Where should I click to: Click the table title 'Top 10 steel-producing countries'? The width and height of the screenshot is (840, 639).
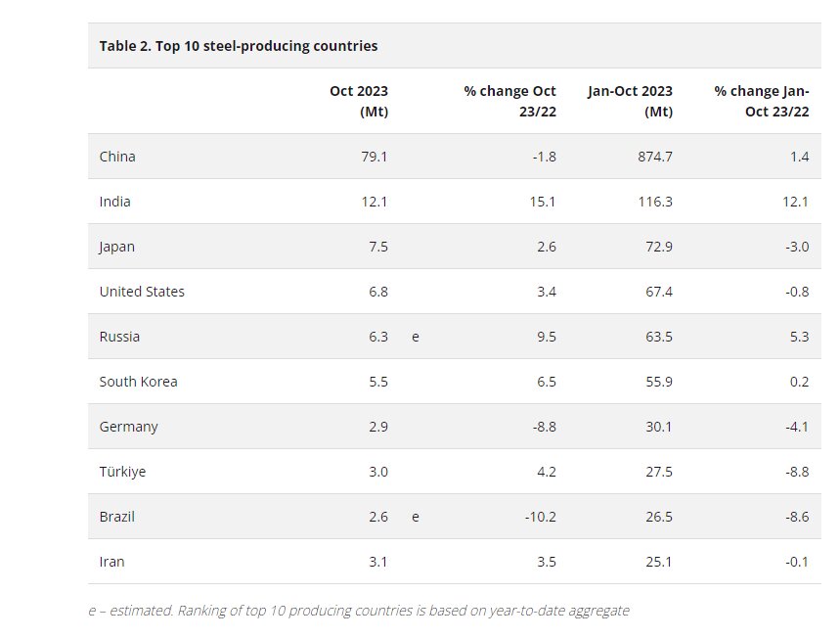[238, 46]
